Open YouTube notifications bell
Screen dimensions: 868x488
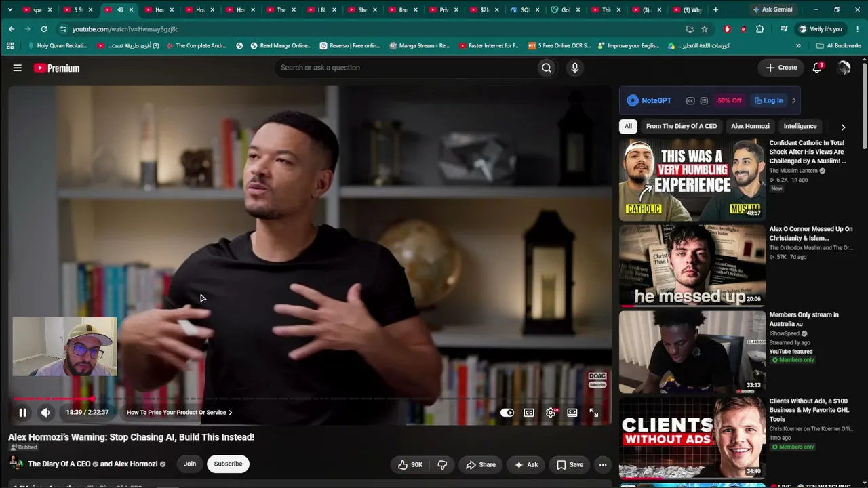(x=817, y=68)
